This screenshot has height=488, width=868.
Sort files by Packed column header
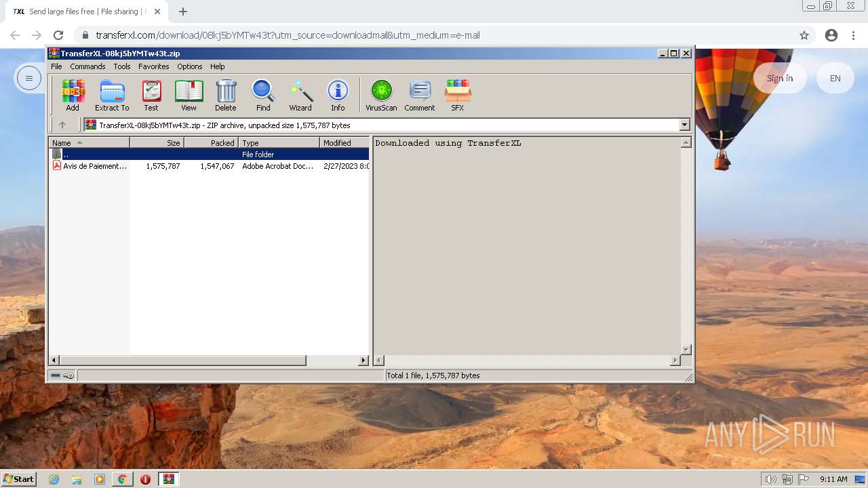coord(211,142)
